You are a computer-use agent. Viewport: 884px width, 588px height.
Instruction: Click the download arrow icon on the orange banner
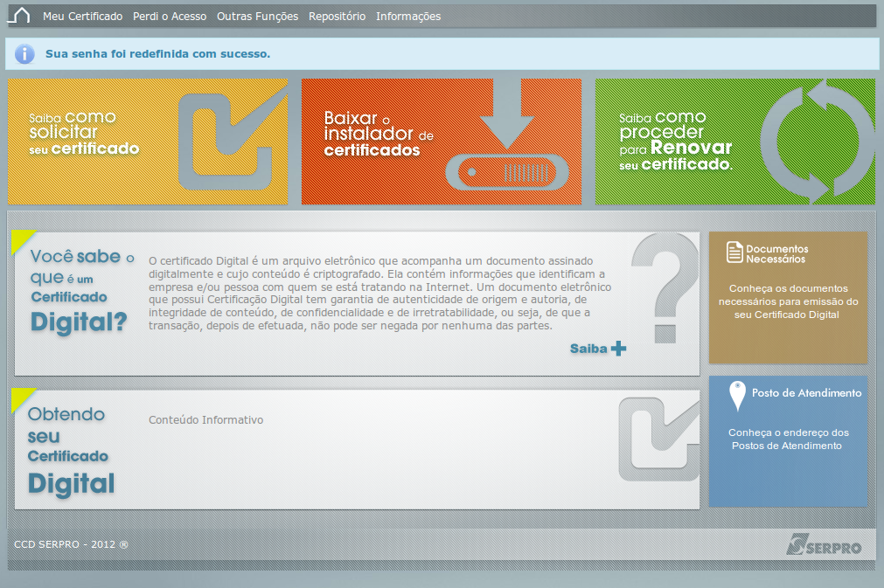(x=507, y=114)
